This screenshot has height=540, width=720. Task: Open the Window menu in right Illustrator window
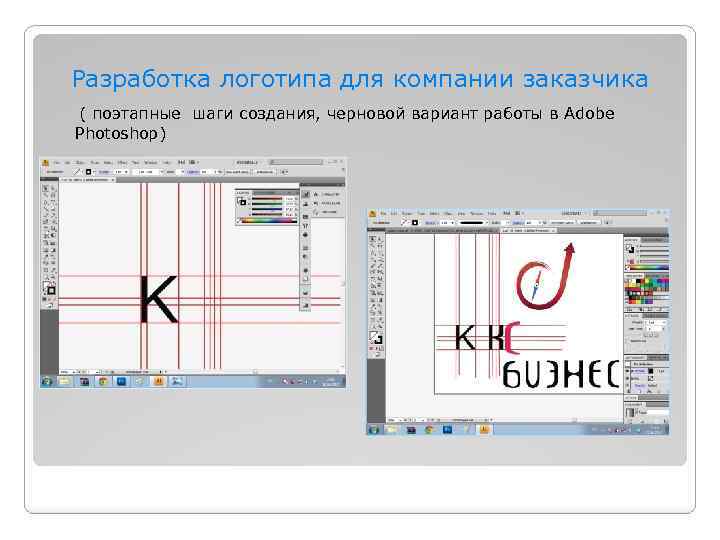click(477, 214)
